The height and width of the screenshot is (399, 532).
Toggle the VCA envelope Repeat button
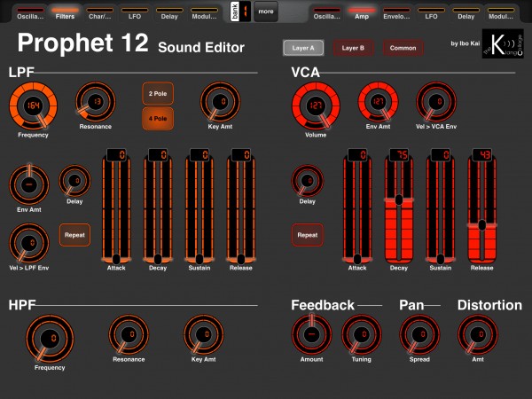[308, 235]
